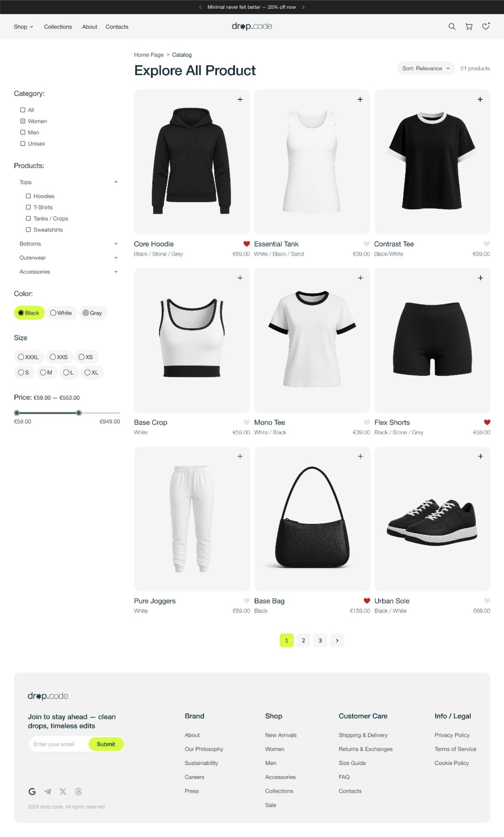The image size is (504, 837).
Task: Add Base Bag with plus icon
Action: pos(360,457)
